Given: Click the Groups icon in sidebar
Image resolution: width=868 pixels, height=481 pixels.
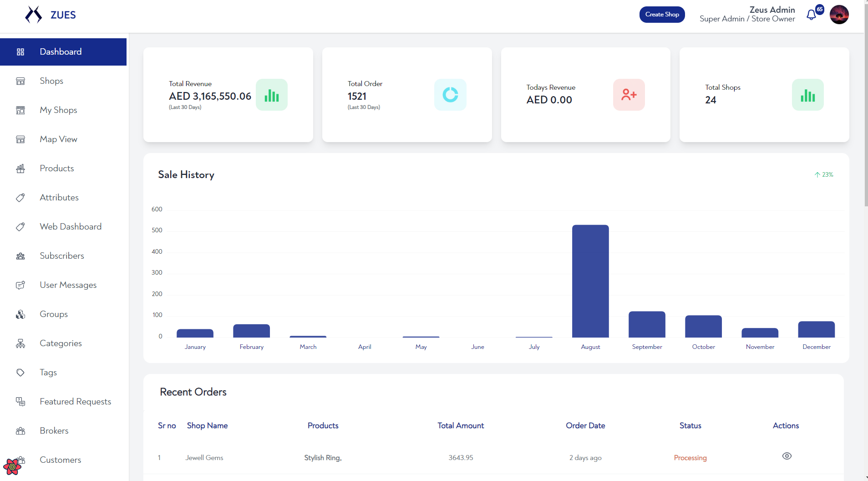Looking at the screenshot, I should pyautogui.click(x=20, y=314).
